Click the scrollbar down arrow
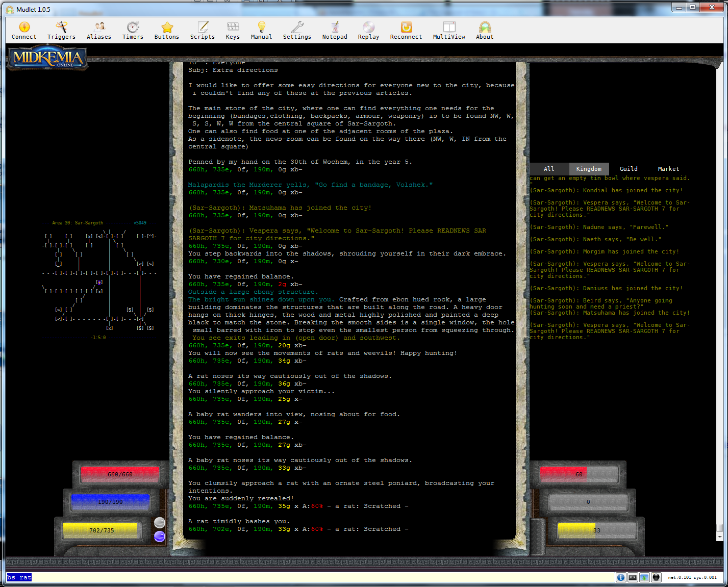Screen dimensions: 728x587 pyautogui.click(x=720, y=537)
